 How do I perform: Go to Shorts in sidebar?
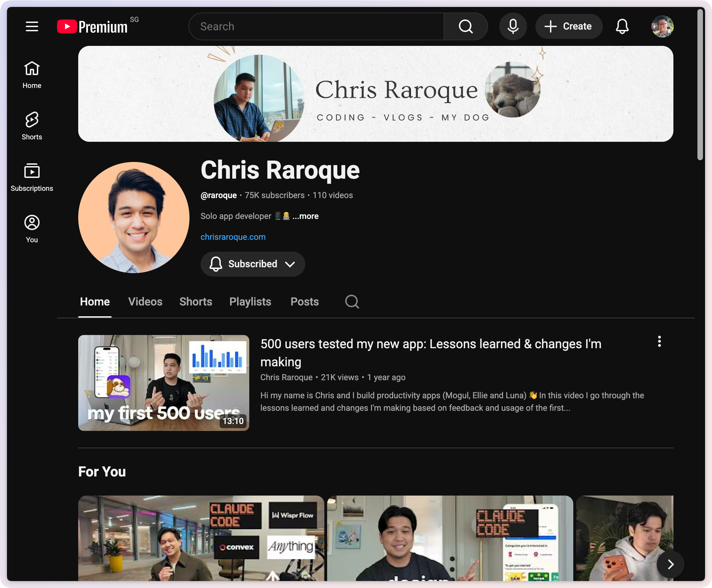pos(32,126)
